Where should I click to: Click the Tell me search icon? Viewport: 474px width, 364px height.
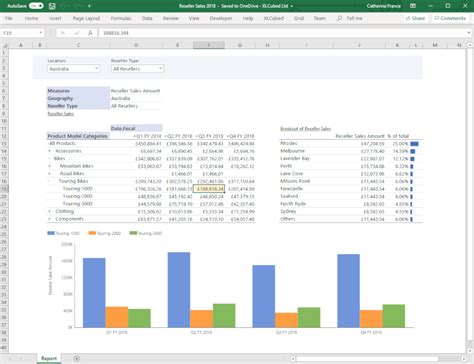coord(339,18)
